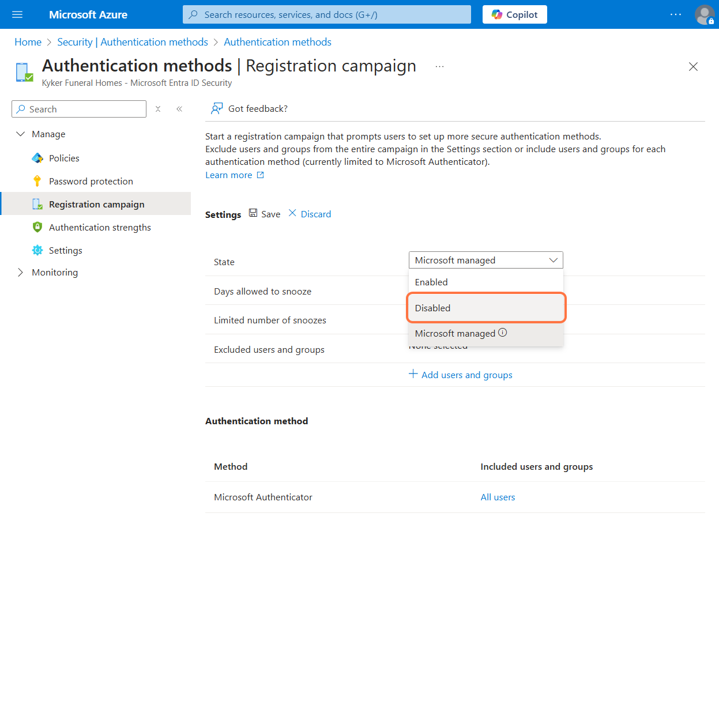719x728 pixels.
Task: Open Password protection in sidebar
Action: [91, 181]
